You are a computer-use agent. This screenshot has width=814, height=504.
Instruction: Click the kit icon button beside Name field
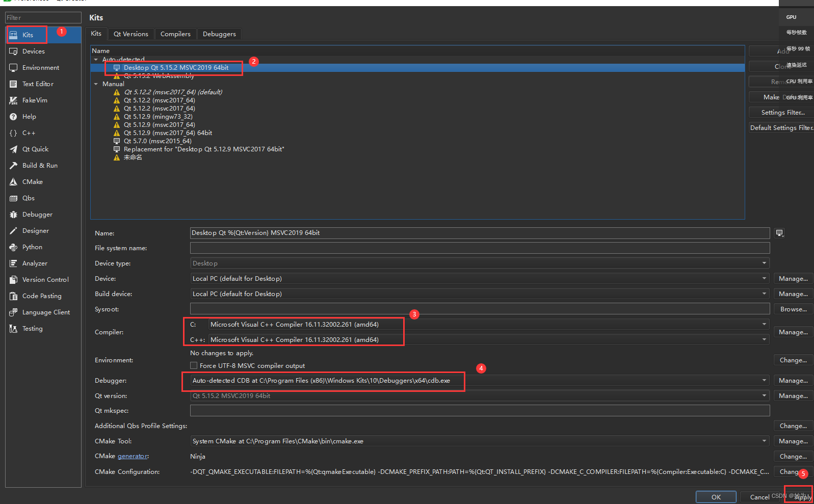779,233
